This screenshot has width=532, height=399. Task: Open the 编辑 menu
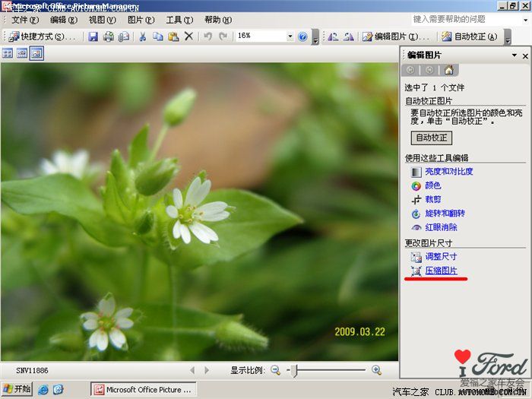pyautogui.click(x=63, y=20)
